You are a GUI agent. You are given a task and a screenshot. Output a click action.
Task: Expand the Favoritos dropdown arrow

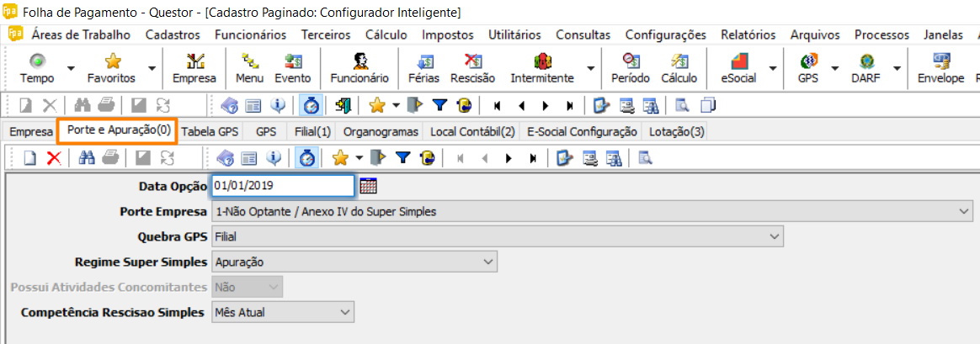pos(152,68)
